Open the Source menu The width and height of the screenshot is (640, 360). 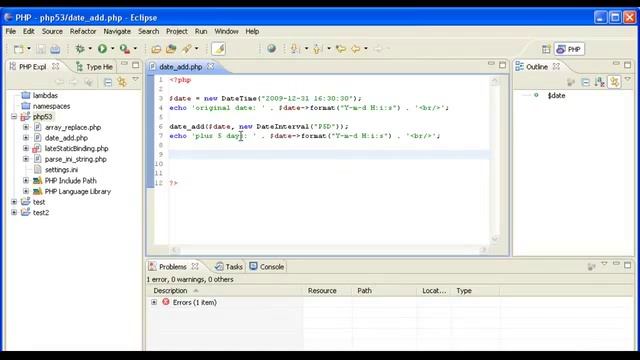click(x=52, y=31)
